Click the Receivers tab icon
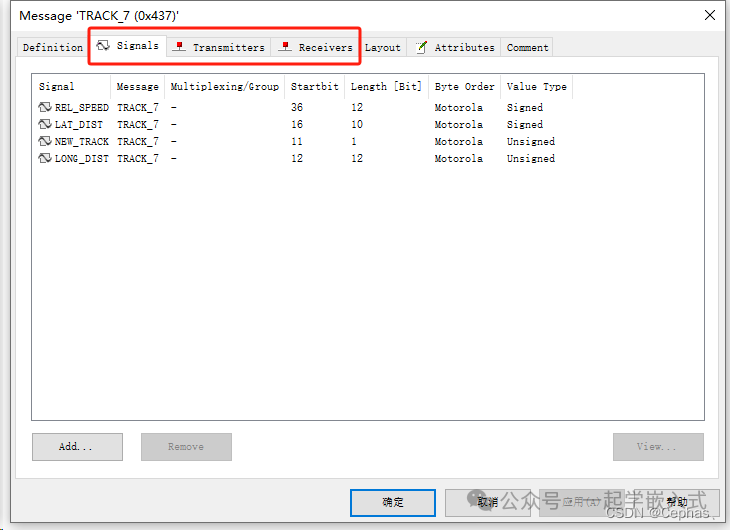This screenshot has width=730, height=530. (x=285, y=47)
